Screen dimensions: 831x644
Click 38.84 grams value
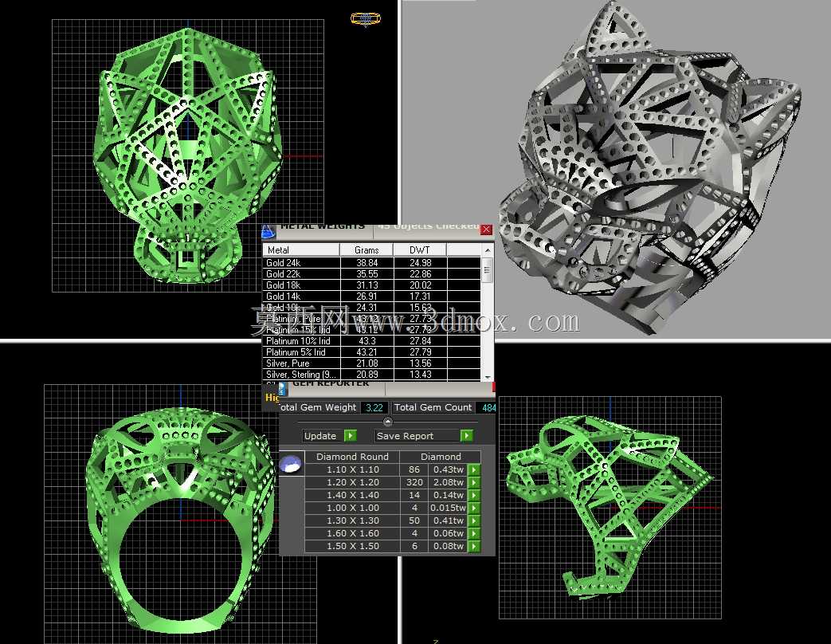click(367, 263)
